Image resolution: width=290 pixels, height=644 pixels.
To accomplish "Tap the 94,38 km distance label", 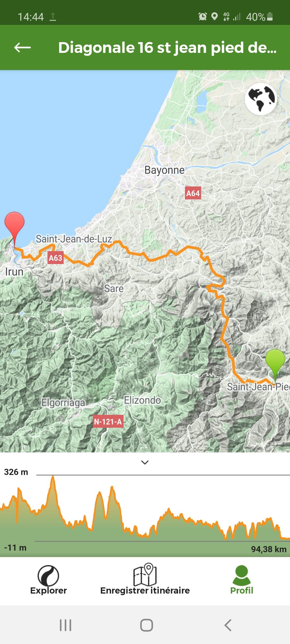I will [269, 549].
